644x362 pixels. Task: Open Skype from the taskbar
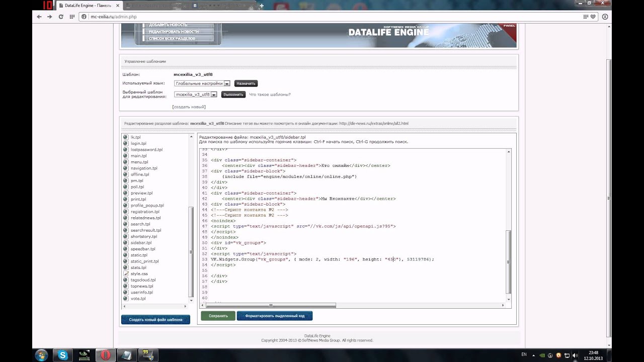pyautogui.click(x=63, y=355)
